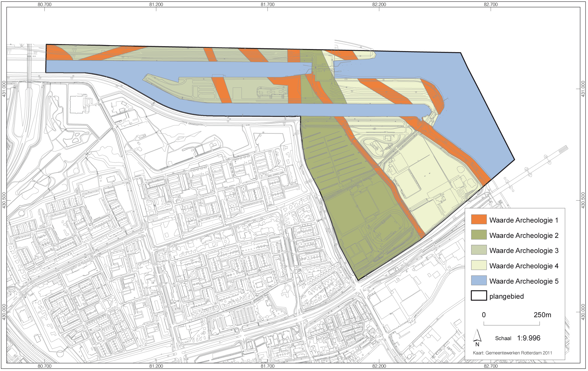Click the top '81.700' coordinate label
This screenshot has height=371, width=588.
(x=268, y=4)
